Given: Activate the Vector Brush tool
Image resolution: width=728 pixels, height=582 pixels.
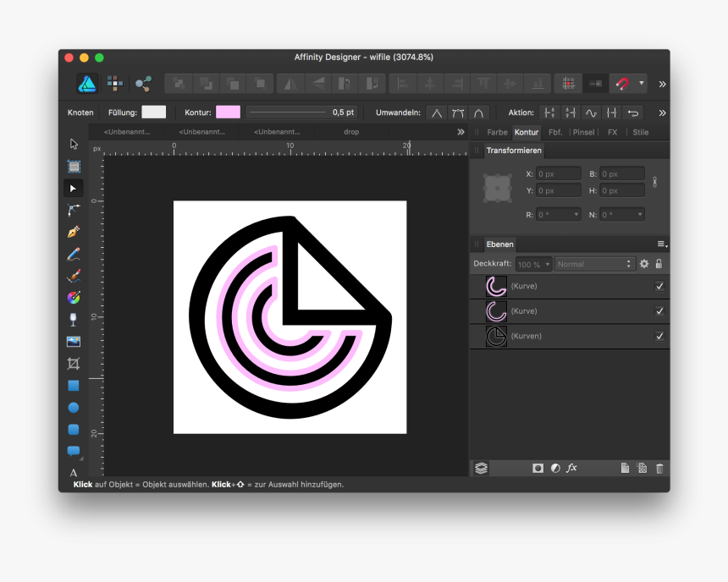Looking at the screenshot, I should [x=73, y=275].
